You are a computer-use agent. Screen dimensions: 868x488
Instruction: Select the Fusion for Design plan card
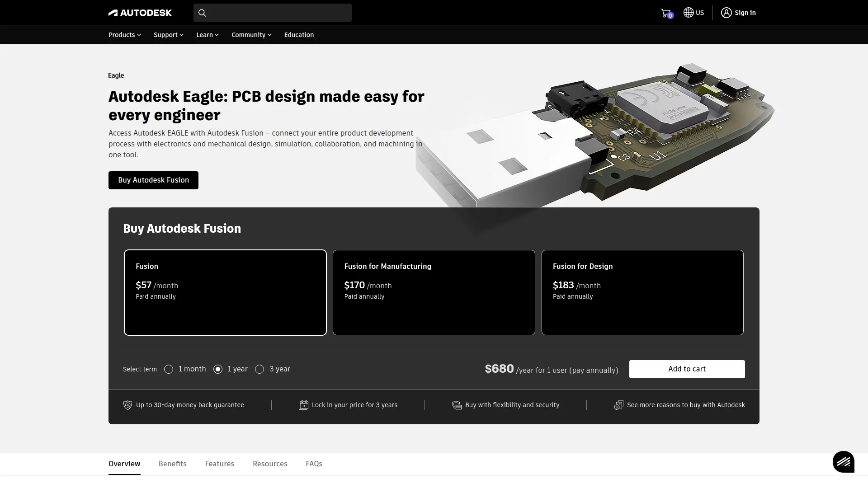click(642, 292)
